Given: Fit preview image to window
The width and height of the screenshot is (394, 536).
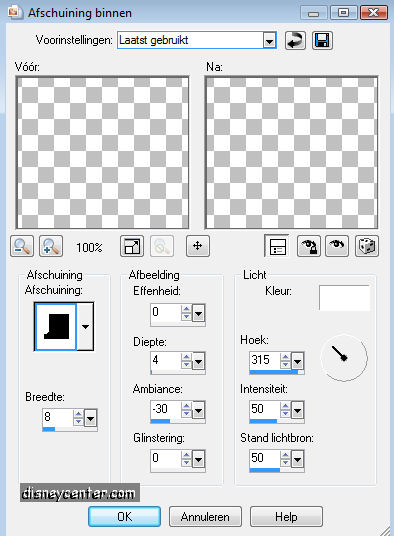Looking at the screenshot, I should pyautogui.click(x=132, y=246).
